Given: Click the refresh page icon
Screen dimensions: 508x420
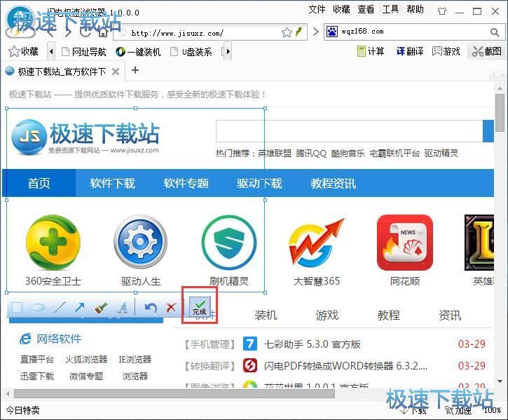Looking at the screenshot, I should point(85,32).
